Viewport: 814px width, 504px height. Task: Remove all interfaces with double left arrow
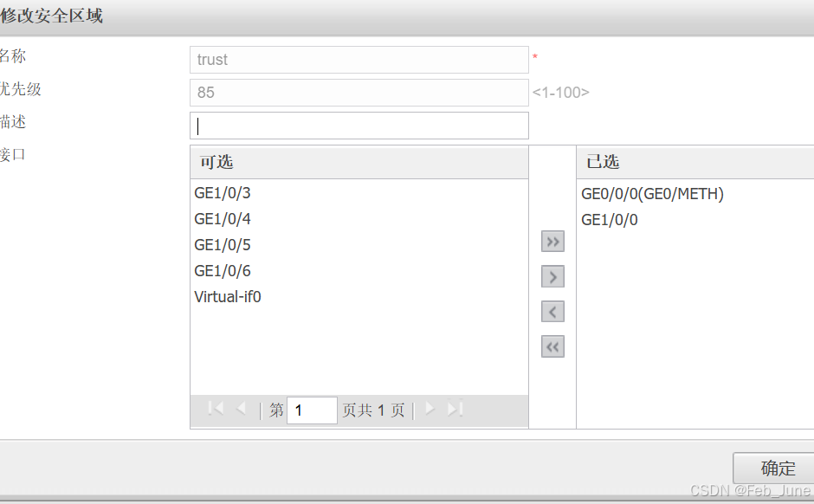(x=552, y=346)
